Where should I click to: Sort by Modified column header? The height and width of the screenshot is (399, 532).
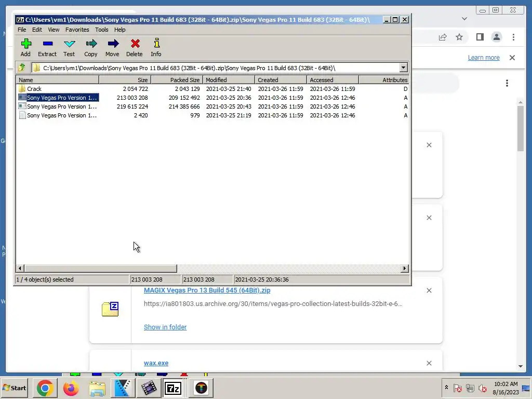[229, 79]
